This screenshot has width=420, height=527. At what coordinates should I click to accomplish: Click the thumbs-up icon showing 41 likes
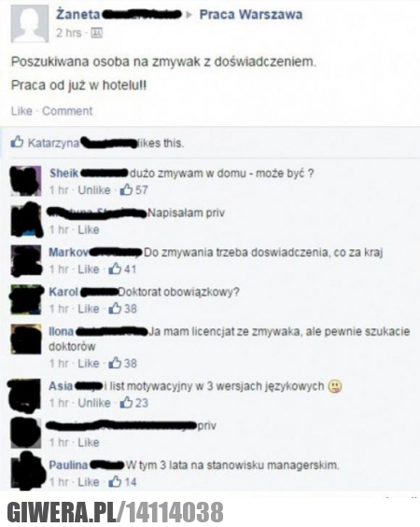(x=115, y=269)
